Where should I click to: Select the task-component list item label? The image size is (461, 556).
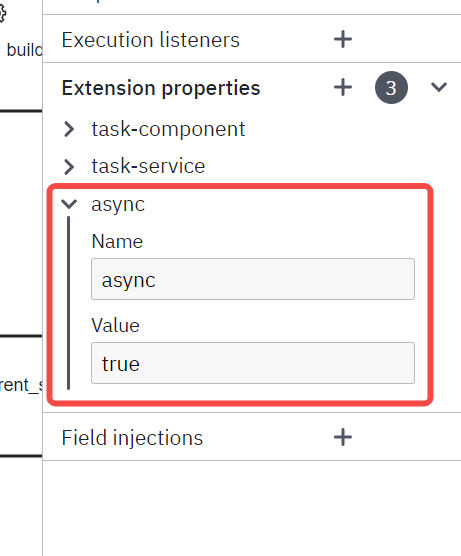[168, 129]
